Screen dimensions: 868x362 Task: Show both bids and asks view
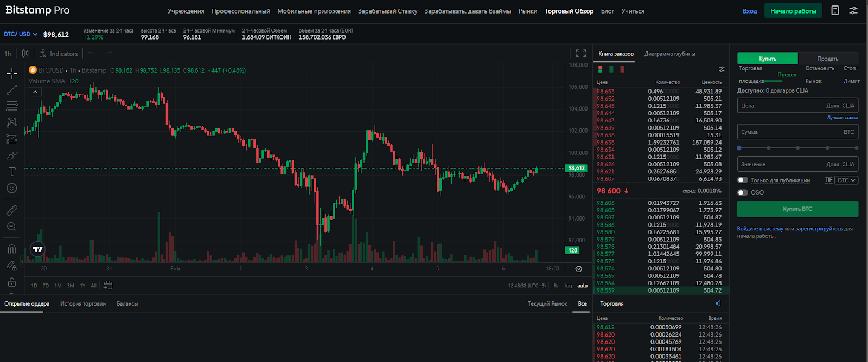601,69
